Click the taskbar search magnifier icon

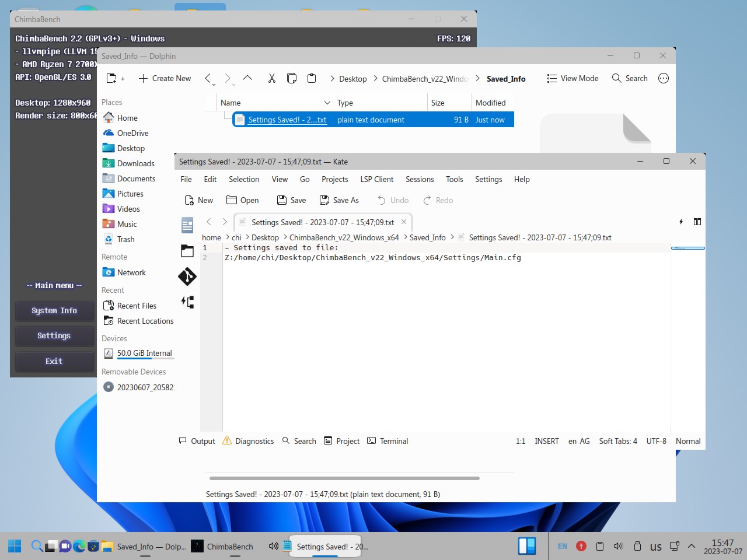pos(37,546)
